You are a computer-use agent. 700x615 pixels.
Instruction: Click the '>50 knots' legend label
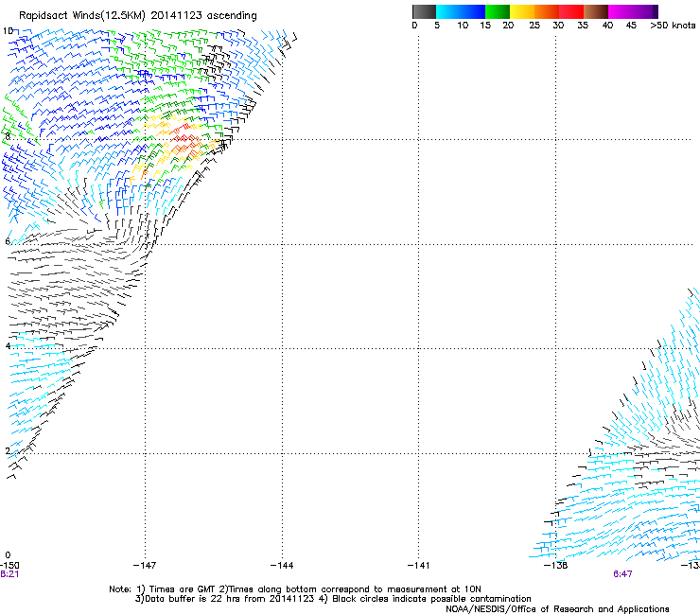pos(673,26)
